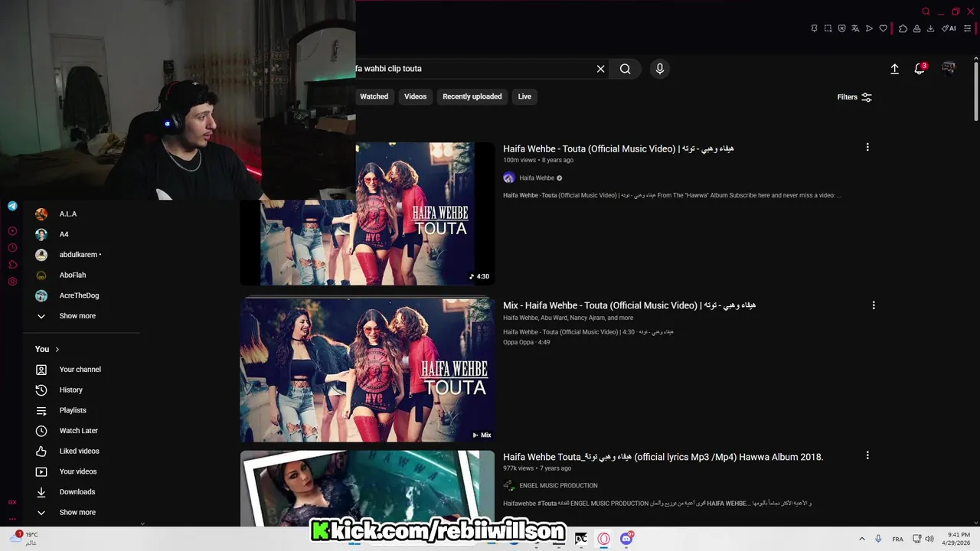Open options for the Hawwa Album lyrics video

coord(867,455)
